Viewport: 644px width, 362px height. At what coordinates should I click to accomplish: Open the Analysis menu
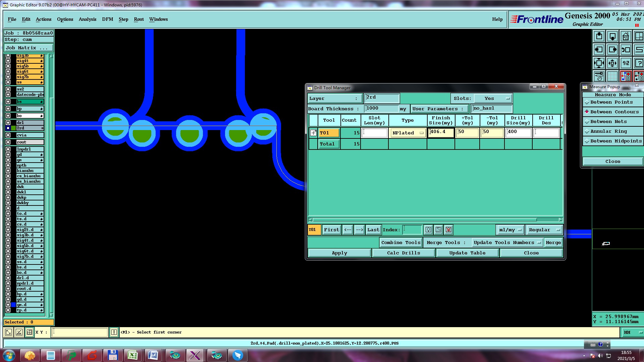(87, 19)
